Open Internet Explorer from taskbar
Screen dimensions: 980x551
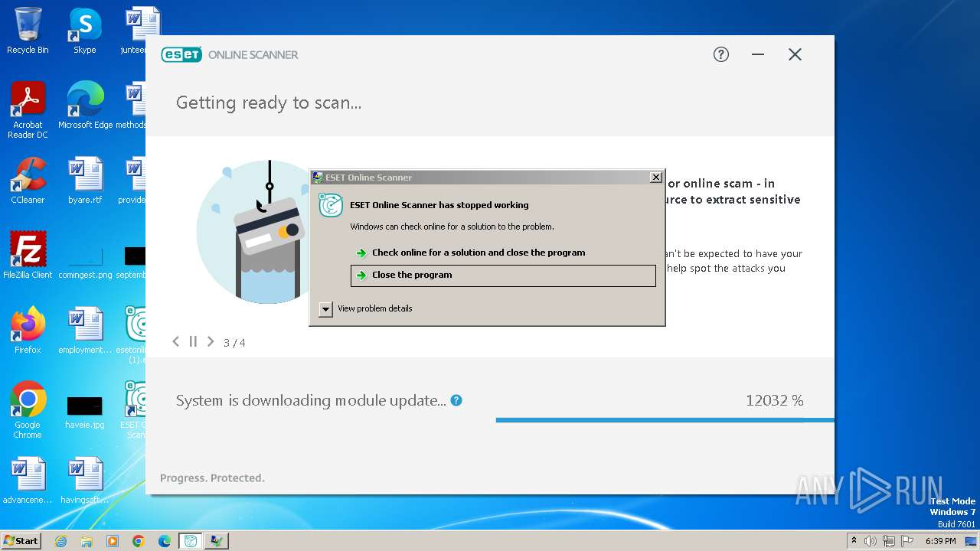(61, 541)
